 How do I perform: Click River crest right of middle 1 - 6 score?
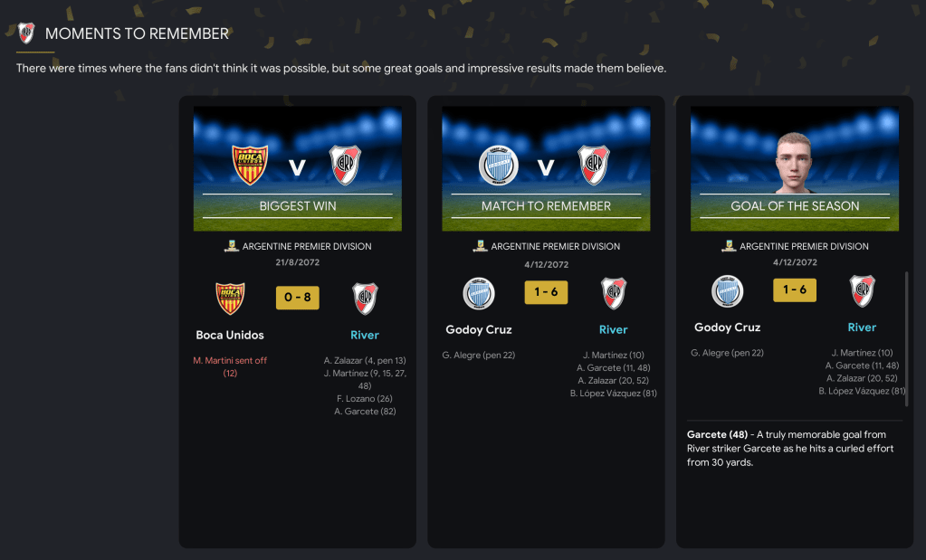coord(614,293)
